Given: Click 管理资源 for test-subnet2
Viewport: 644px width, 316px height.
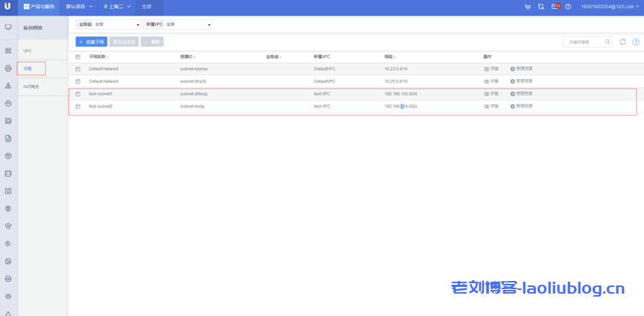Looking at the screenshot, I should (x=521, y=107).
